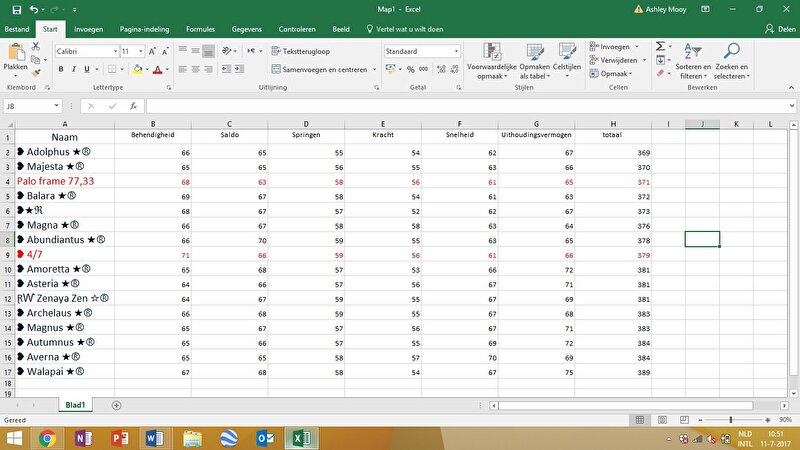Open Chrome from the taskbar

tap(47, 438)
